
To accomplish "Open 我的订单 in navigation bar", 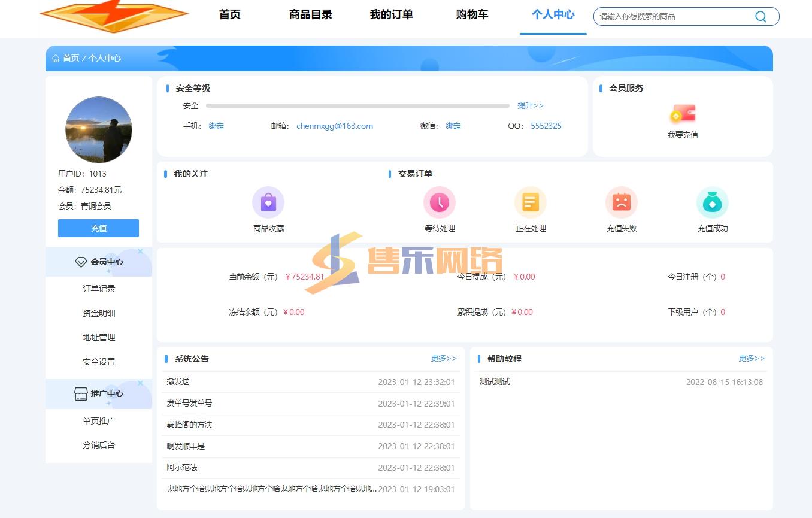I will click(x=391, y=15).
